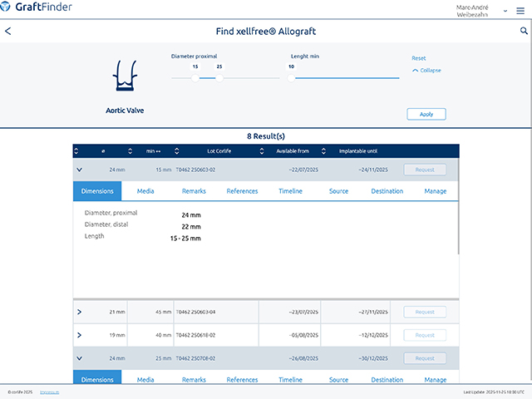Open the hamburger menu at top right
Screen dimensions: 532x399
point(520,11)
